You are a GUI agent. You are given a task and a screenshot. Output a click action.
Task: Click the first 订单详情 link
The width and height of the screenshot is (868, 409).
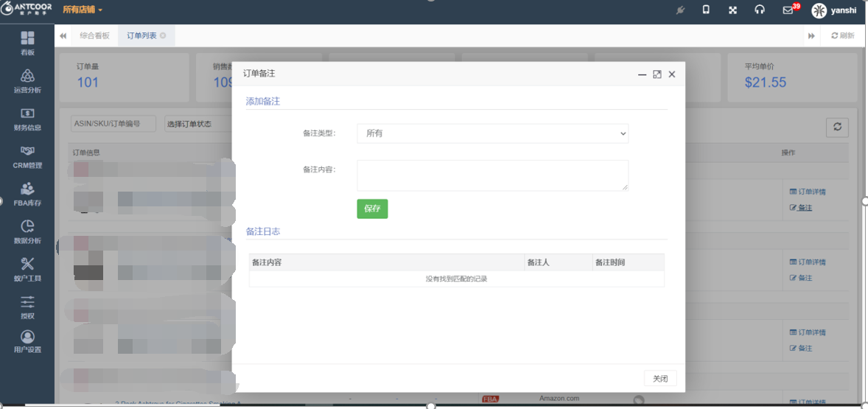tap(808, 192)
